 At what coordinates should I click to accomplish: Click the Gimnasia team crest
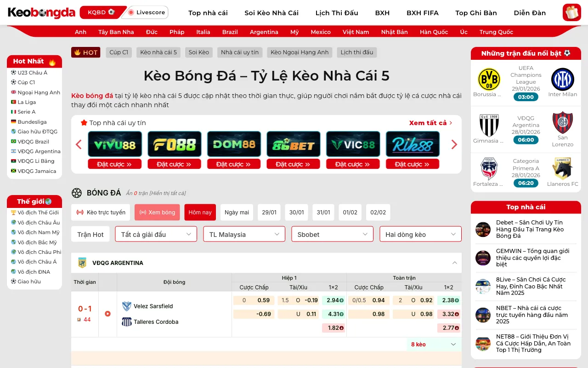click(x=489, y=125)
